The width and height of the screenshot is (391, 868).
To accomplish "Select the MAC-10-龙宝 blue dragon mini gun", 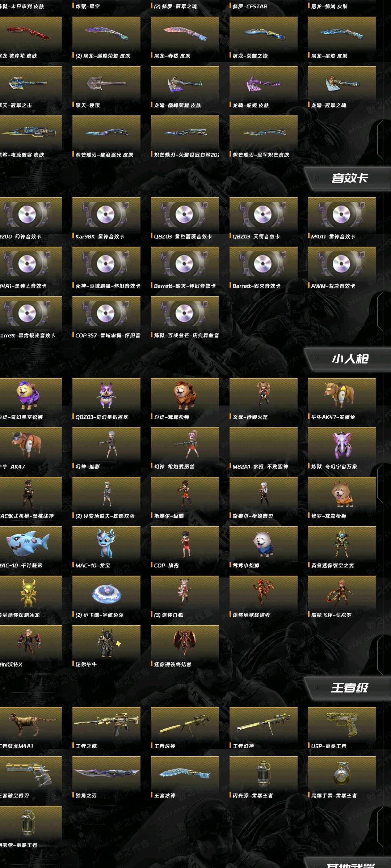I will (x=106, y=544).
